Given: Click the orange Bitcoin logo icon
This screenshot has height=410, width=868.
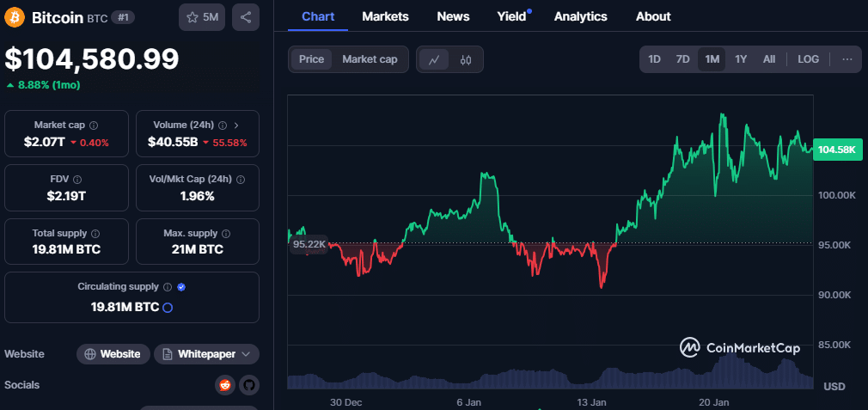Looking at the screenshot, I should coord(15,18).
